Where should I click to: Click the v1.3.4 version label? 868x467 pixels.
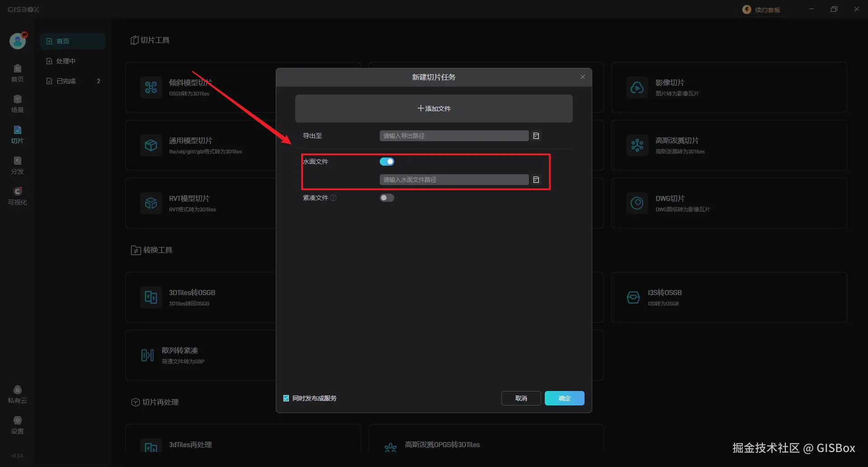point(17,456)
